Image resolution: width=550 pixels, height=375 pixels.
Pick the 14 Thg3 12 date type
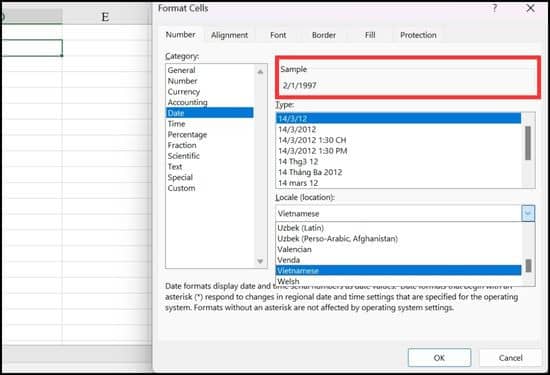(x=398, y=162)
